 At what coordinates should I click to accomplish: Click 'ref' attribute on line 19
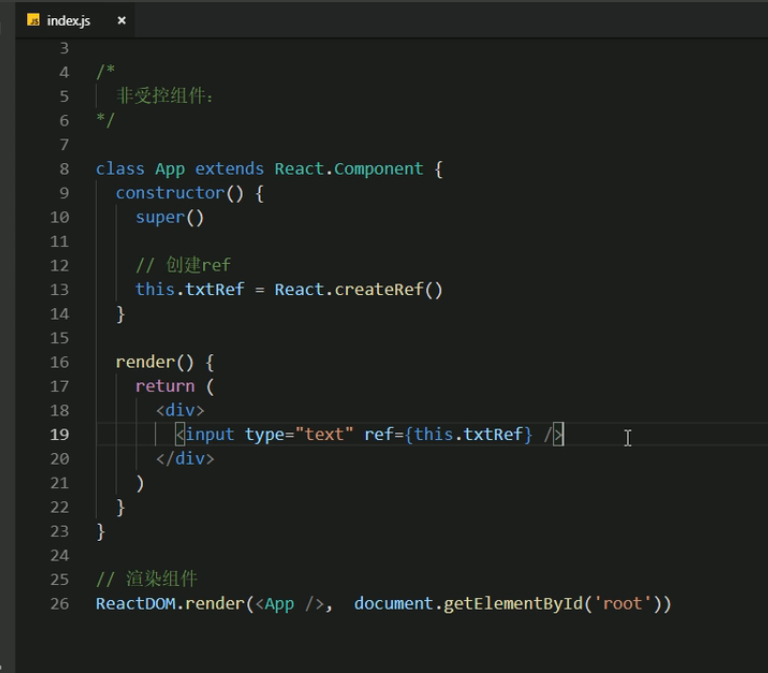point(379,434)
